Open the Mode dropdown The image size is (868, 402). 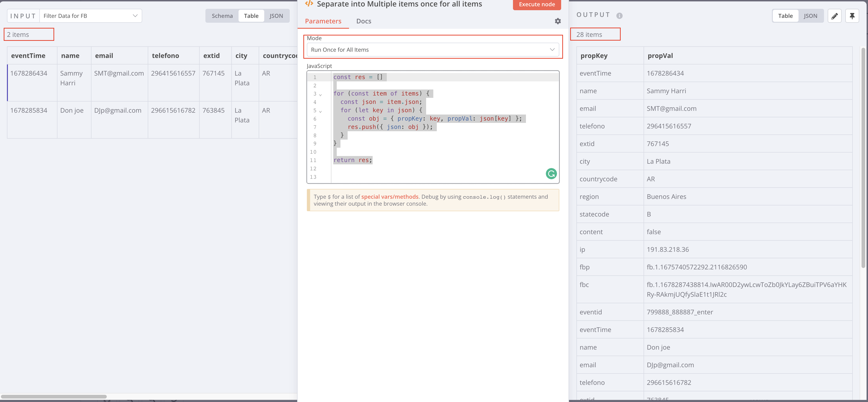tap(433, 50)
